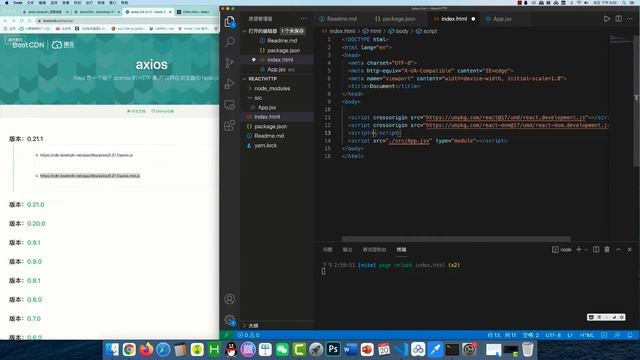Split the terminal panel
This screenshot has height=360, width=640.
pos(596,249)
